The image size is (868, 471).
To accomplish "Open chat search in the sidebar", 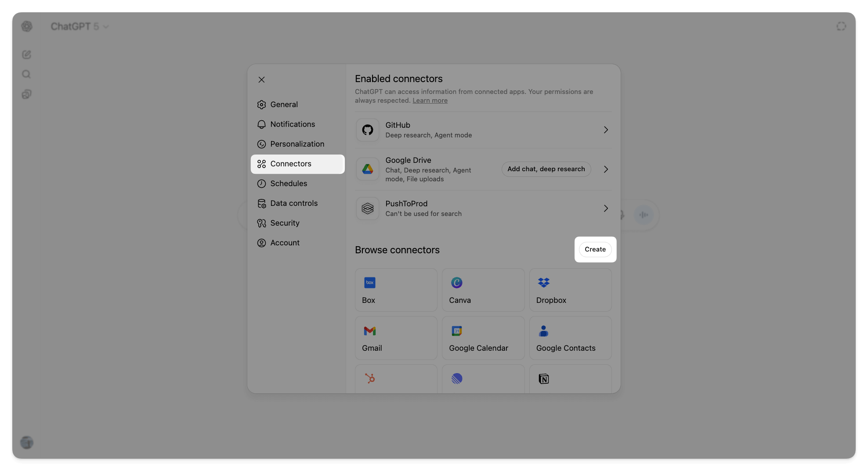I will coord(26,74).
